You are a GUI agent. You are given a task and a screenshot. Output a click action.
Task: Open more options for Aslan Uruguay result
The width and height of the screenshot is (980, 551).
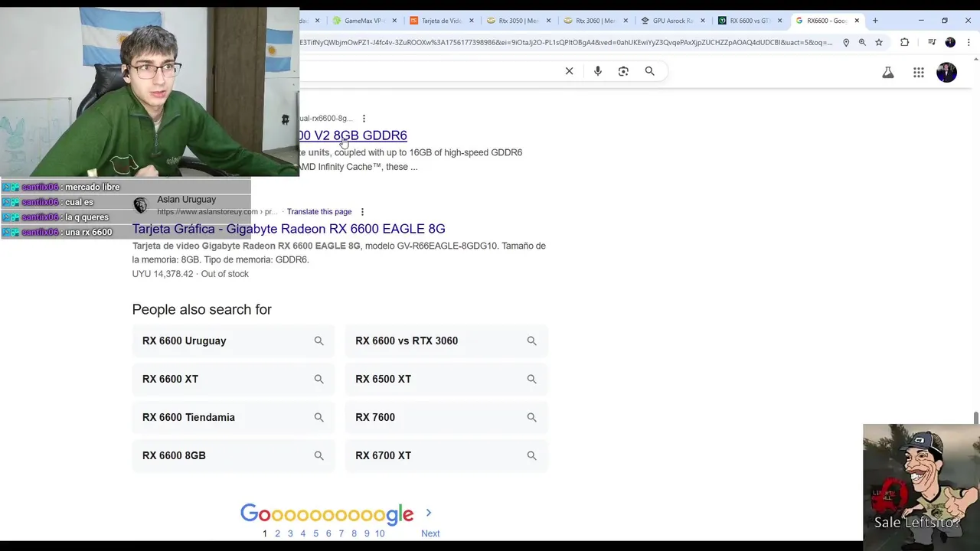[x=362, y=212]
